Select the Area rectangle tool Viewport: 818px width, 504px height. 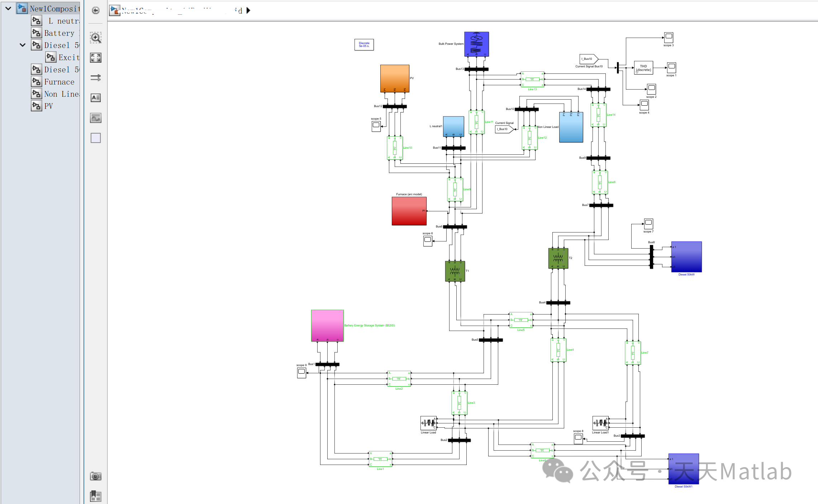click(95, 138)
